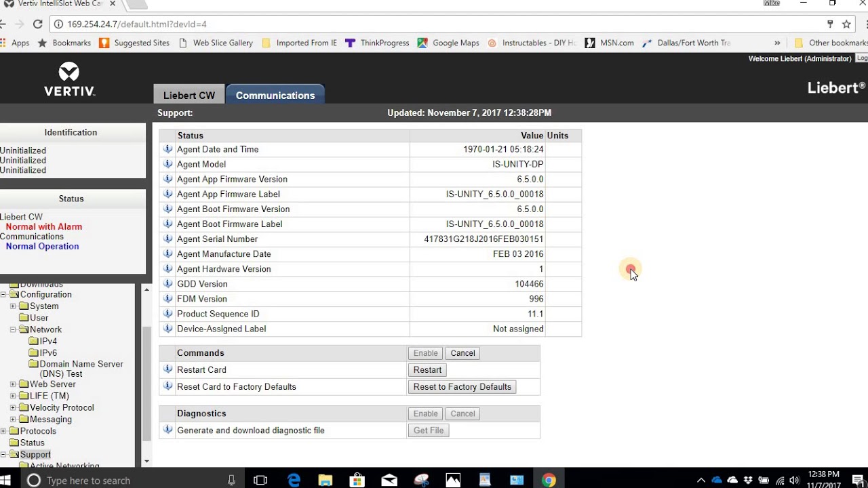Click info icon beside Restart Card
Screen dimensions: 868x488
[167, 369]
